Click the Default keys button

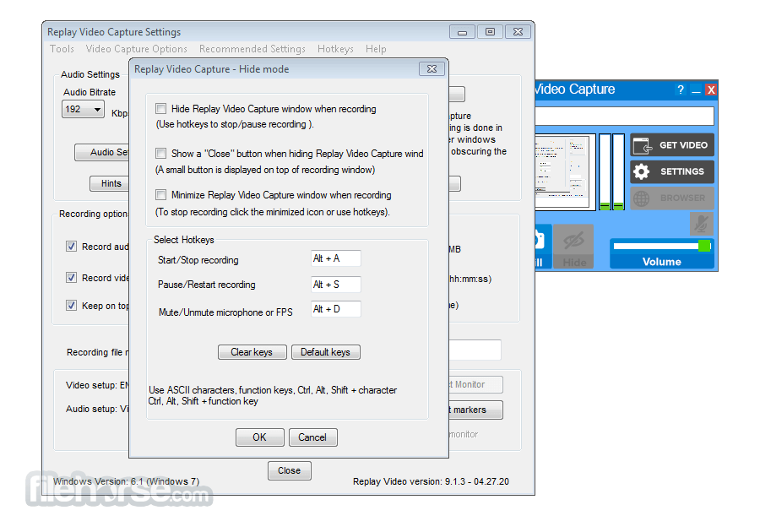coord(326,352)
